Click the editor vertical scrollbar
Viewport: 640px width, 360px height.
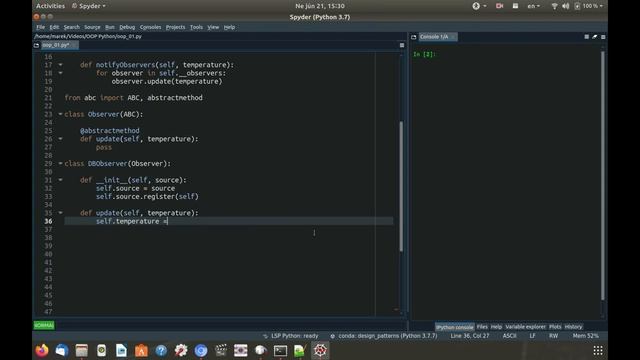[x=402, y=186]
